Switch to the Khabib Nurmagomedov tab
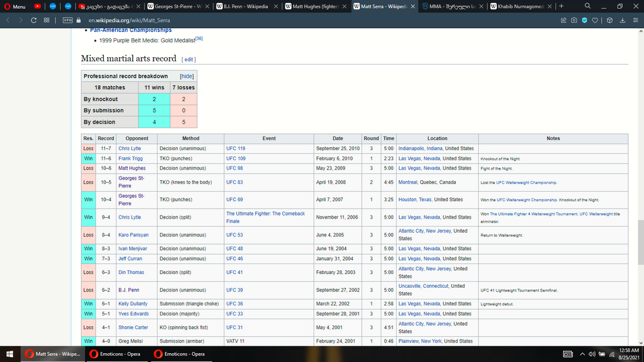The width and height of the screenshot is (644, 362). 519,6
